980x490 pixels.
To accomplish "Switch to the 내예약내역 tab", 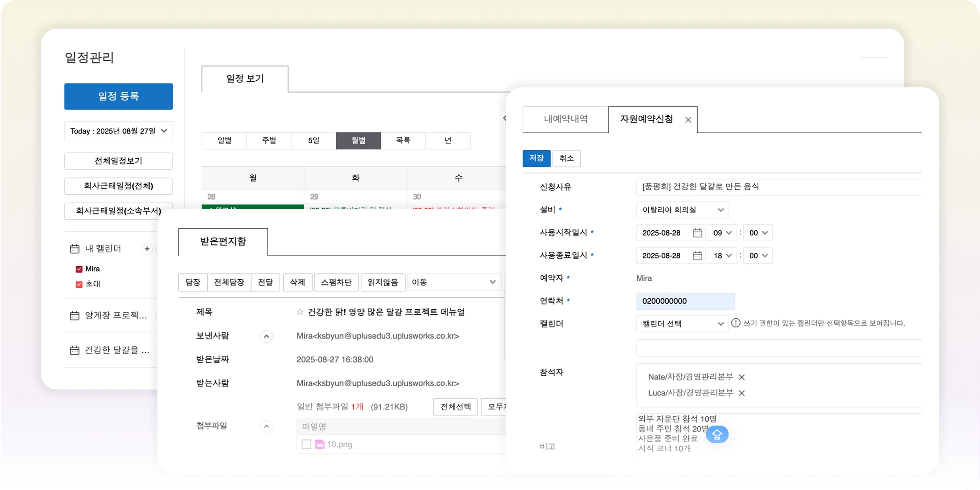I will (565, 119).
